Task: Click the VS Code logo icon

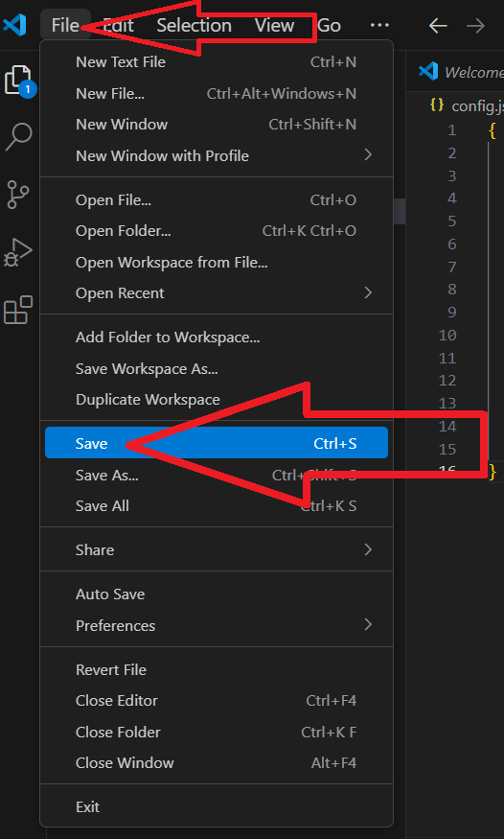Action: [x=15, y=25]
